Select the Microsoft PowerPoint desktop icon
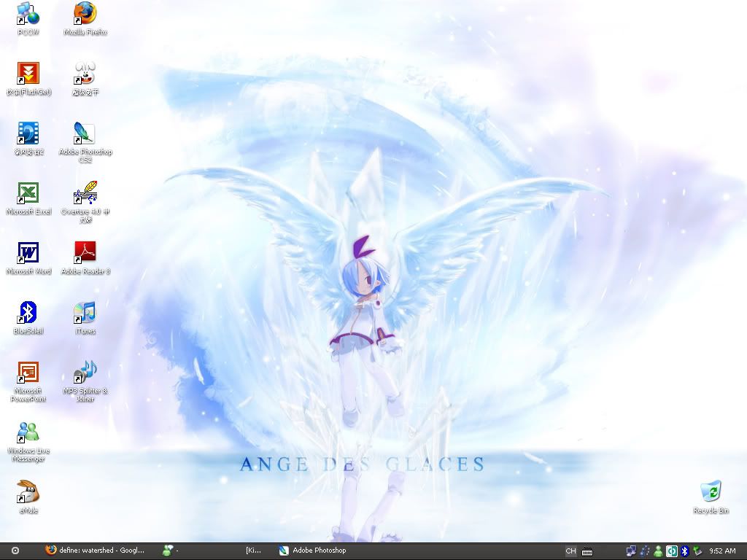 (x=28, y=373)
